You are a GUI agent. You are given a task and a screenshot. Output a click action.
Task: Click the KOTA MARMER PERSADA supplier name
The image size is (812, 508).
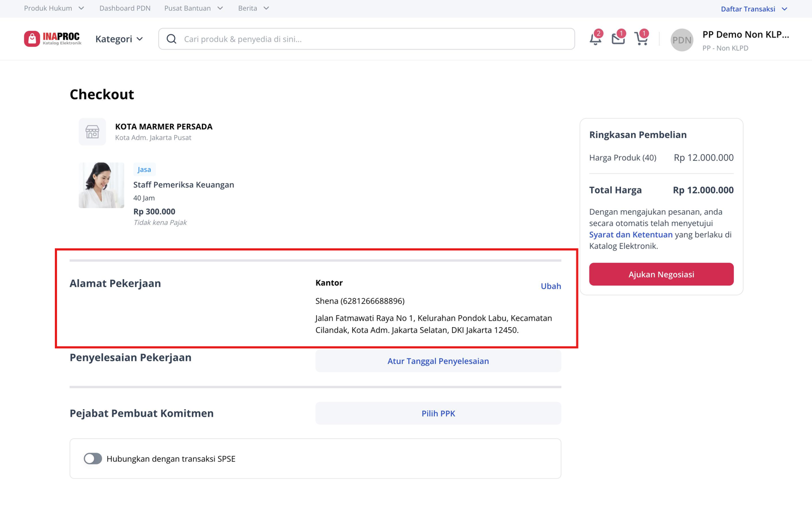pos(163,127)
